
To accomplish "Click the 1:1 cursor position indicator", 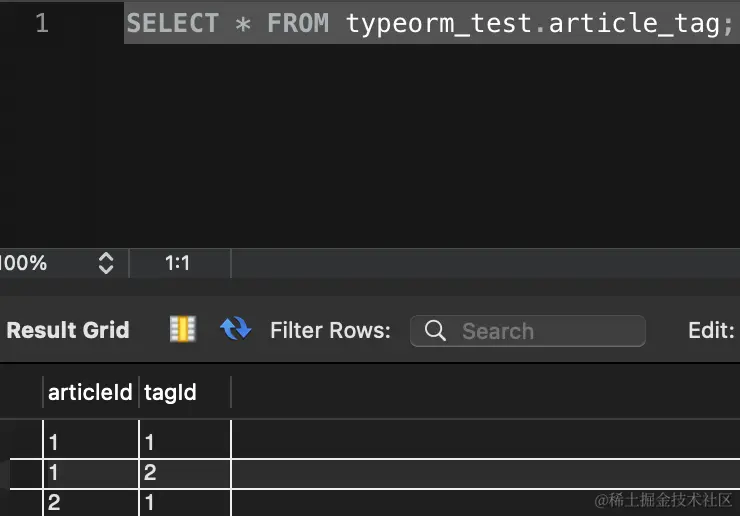I will pyautogui.click(x=178, y=264).
